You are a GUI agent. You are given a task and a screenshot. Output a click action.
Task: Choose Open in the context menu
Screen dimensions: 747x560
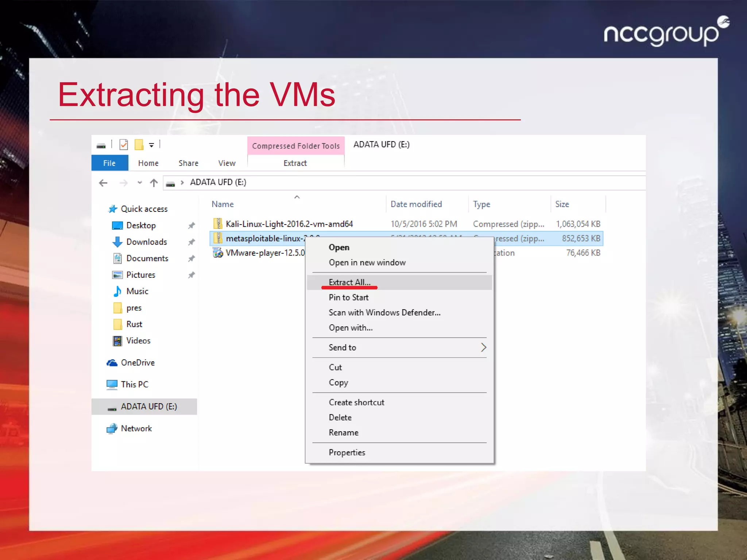coord(339,247)
